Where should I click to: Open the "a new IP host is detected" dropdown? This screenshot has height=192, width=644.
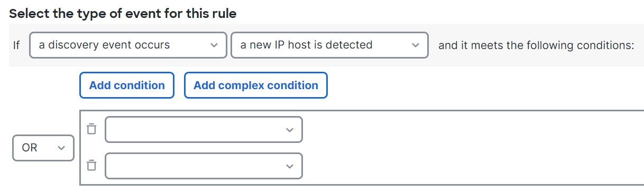(329, 45)
